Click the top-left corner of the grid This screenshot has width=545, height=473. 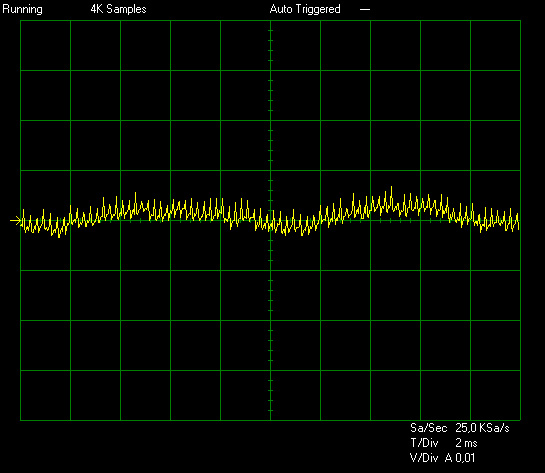pyautogui.click(x=21, y=21)
